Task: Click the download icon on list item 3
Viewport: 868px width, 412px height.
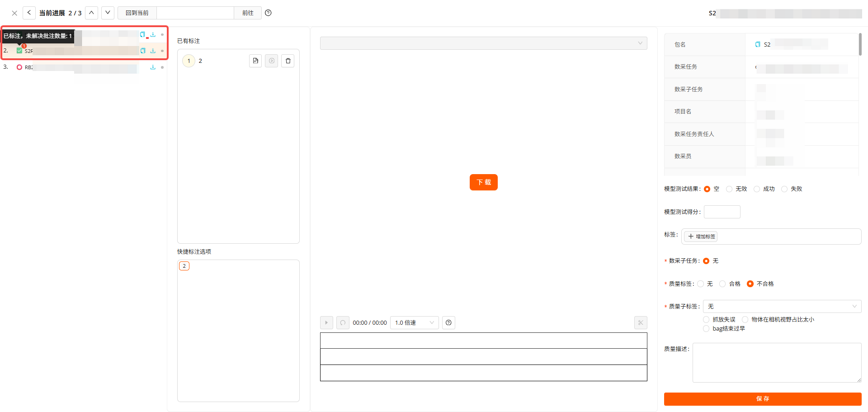Action: pos(153,67)
